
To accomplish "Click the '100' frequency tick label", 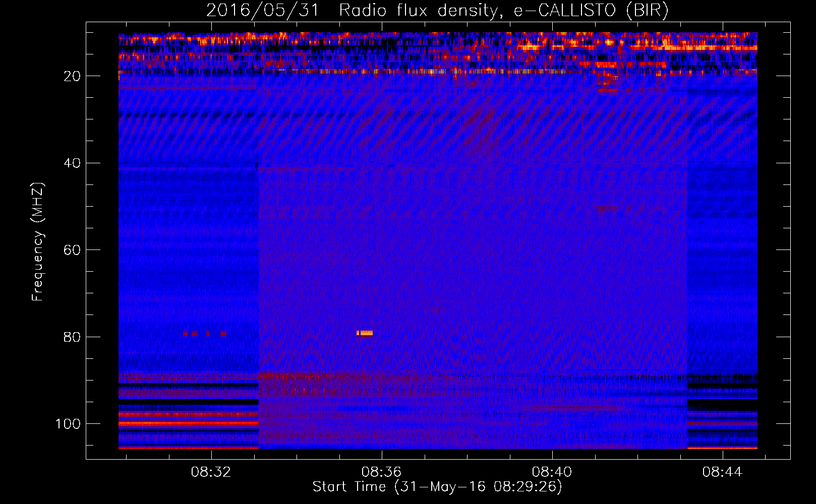I will pyautogui.click(x=68, y=424).
